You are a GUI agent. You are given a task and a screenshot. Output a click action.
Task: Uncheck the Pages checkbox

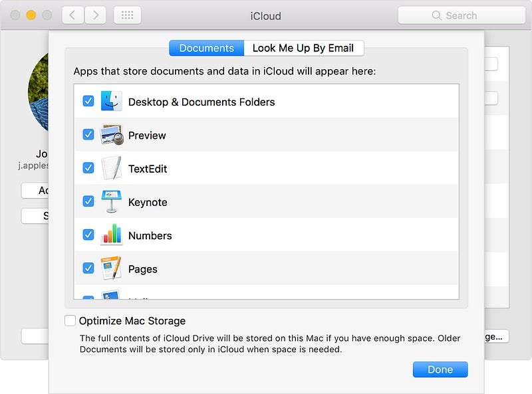point(88,268)
